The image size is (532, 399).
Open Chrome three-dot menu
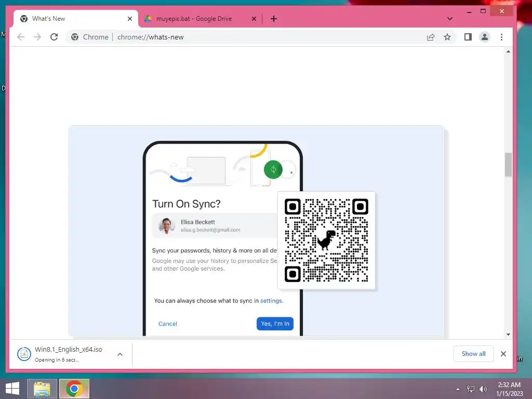coord(501,37)
